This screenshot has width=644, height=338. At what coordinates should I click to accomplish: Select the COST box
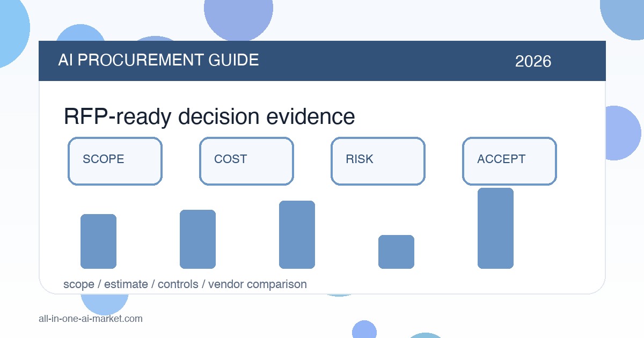(246, 161)
